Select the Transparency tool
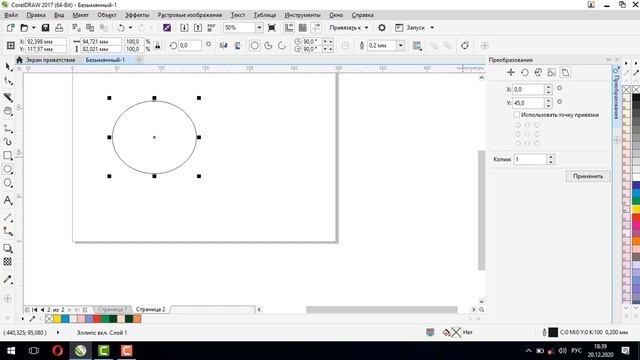This screenshot has width=640, height=360. pyautogui.click(x=8, y=262)
